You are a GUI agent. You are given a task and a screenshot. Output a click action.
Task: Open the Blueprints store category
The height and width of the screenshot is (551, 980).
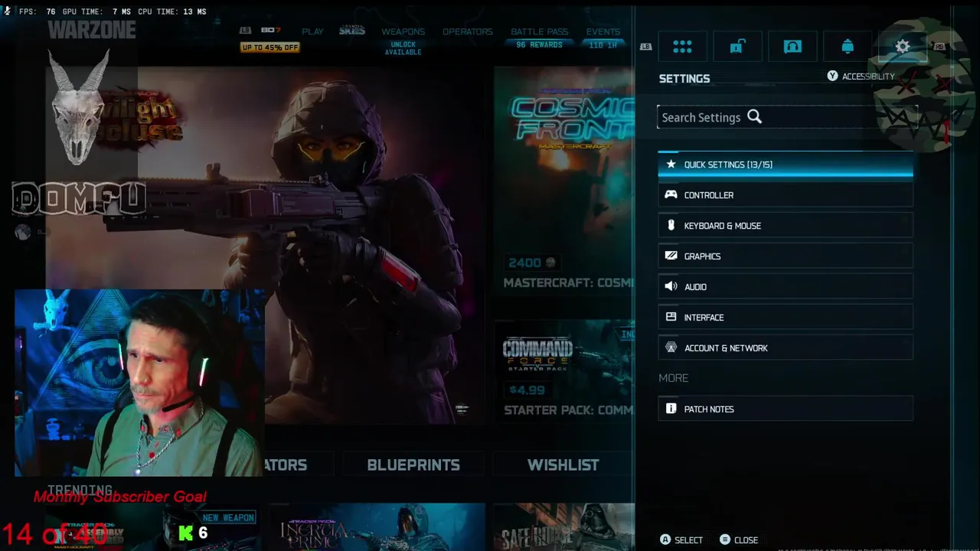click(x=413, y=465)
